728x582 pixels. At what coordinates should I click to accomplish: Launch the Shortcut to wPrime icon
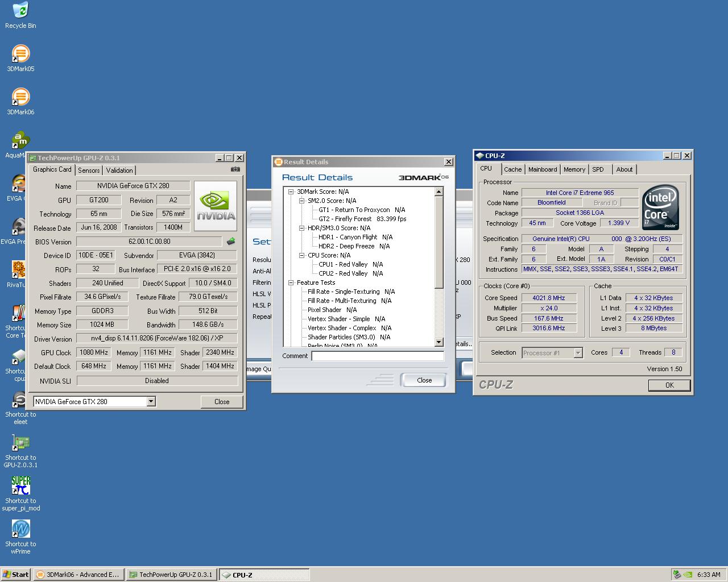[x=20, y=537]
